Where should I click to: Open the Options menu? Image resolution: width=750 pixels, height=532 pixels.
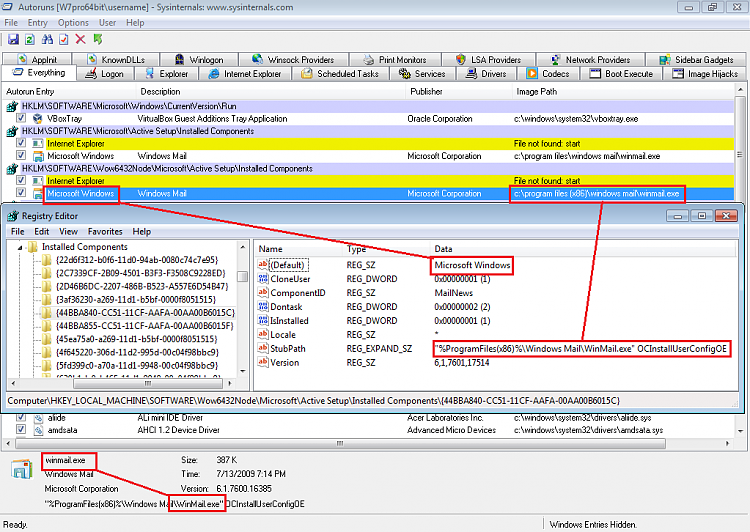73,22
